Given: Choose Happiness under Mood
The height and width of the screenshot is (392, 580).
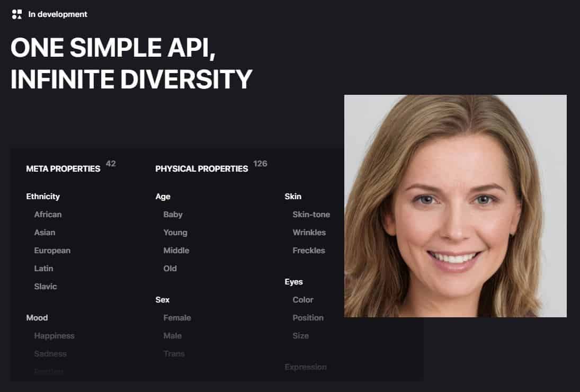Looking at the screenshot, I should [54, 336].
